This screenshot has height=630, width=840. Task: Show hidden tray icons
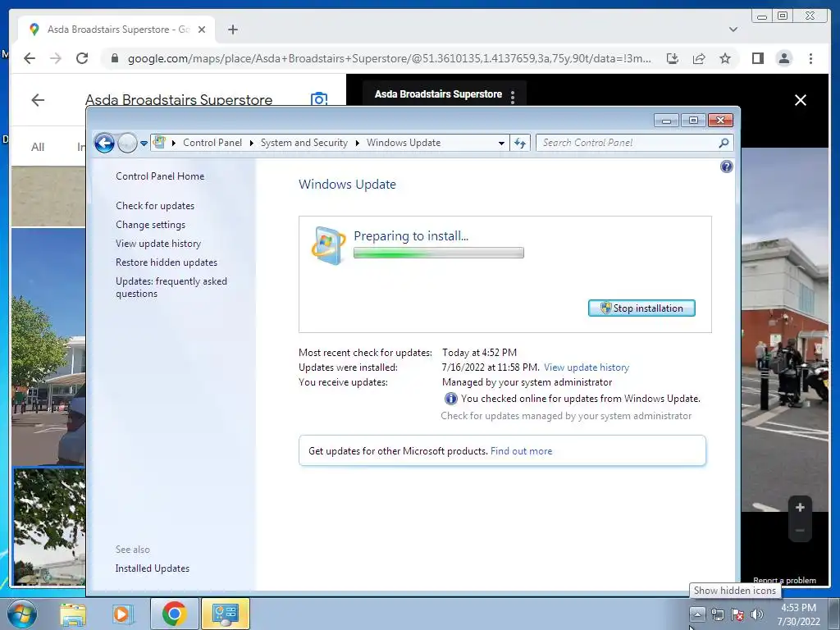point(697,614)
